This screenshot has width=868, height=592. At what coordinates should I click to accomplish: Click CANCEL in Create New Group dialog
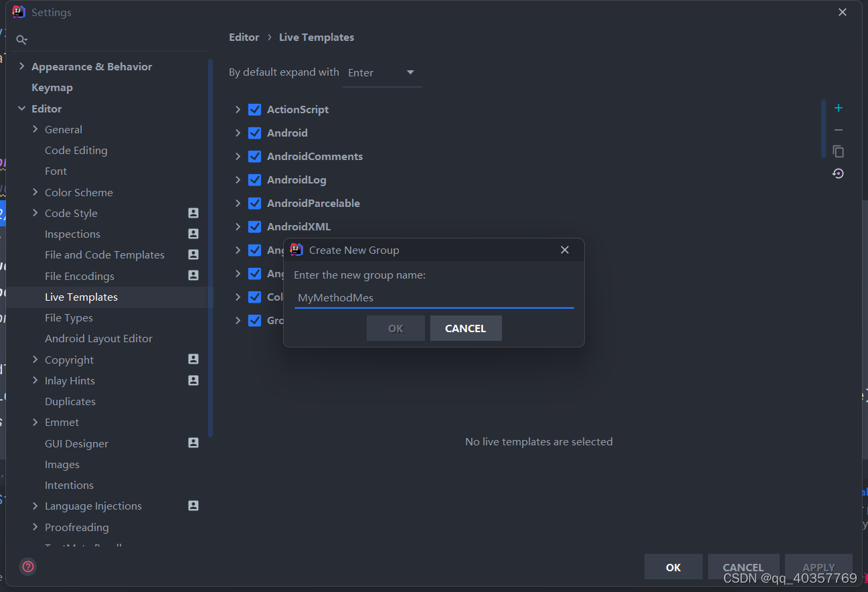[x=466, y=328]
